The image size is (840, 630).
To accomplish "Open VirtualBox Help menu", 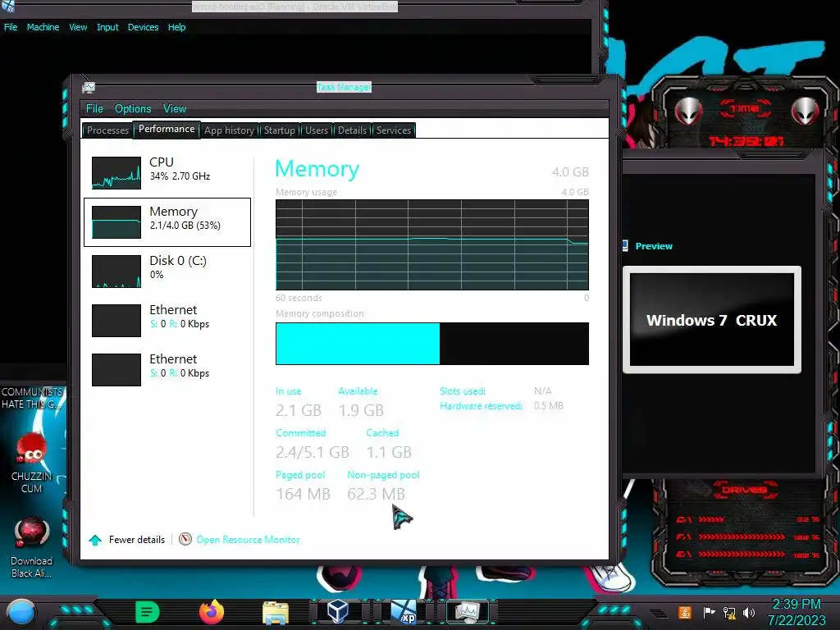I will 177,27.
